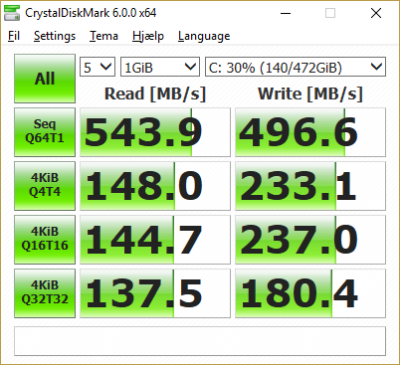Run all benchmarks with the All button
Image resolution: width=400 pixels, height=365 pixels.
point(45,79)
